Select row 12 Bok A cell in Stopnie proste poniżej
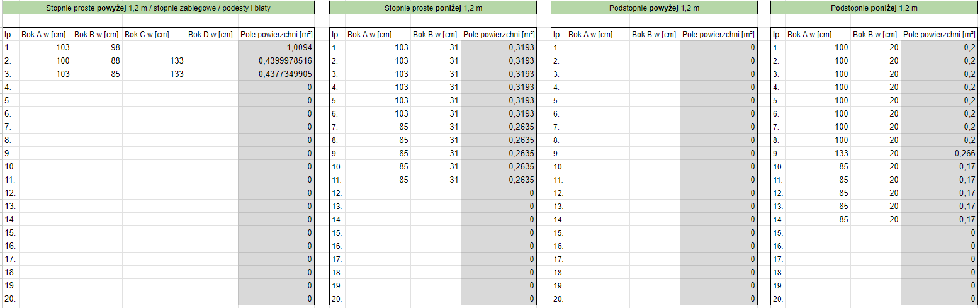980x308 pixels. [378, 193]
